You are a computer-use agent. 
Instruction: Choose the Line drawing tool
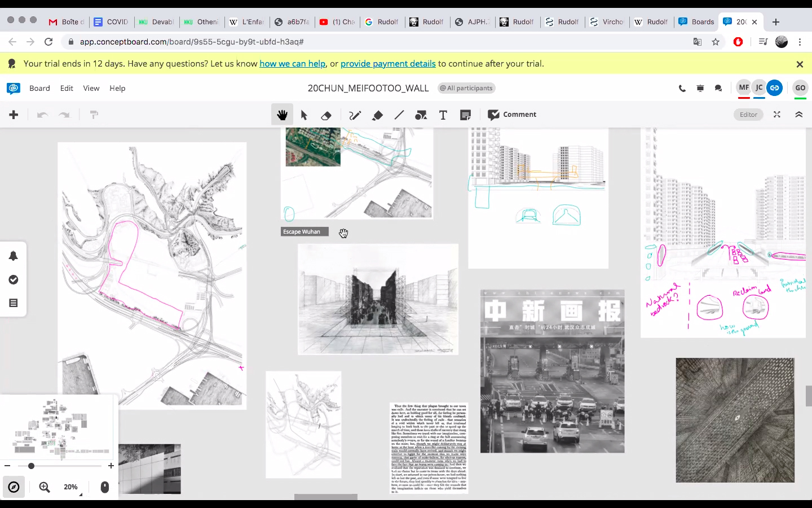pyautogui.click(x=399, y=115)
